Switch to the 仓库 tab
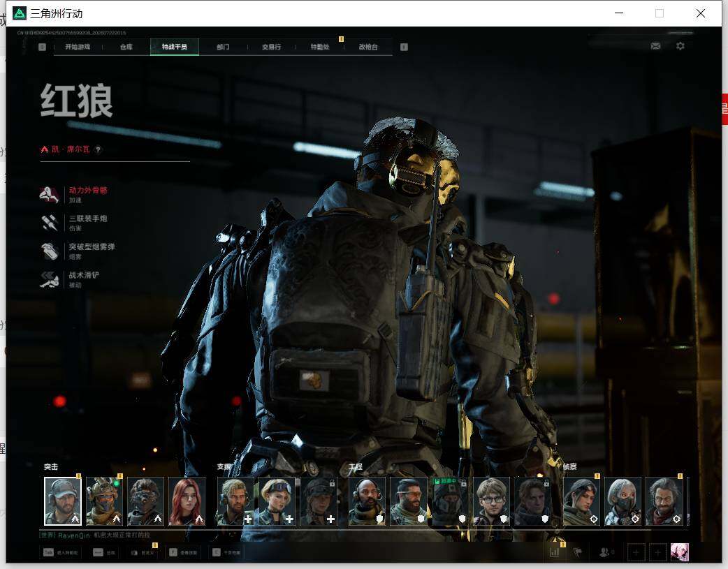 tap(126, 47)
